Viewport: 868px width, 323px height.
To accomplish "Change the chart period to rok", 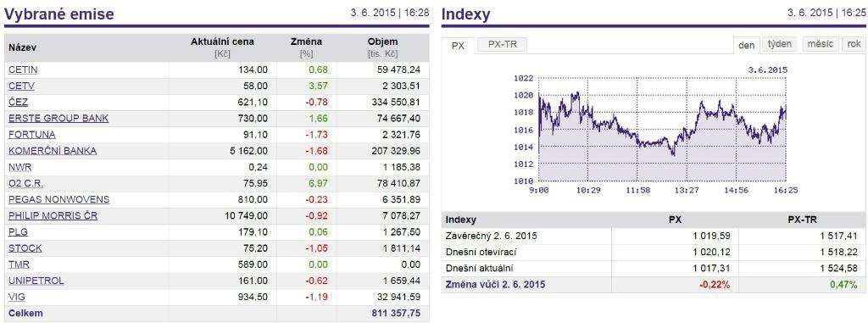I will coord(853,44).
